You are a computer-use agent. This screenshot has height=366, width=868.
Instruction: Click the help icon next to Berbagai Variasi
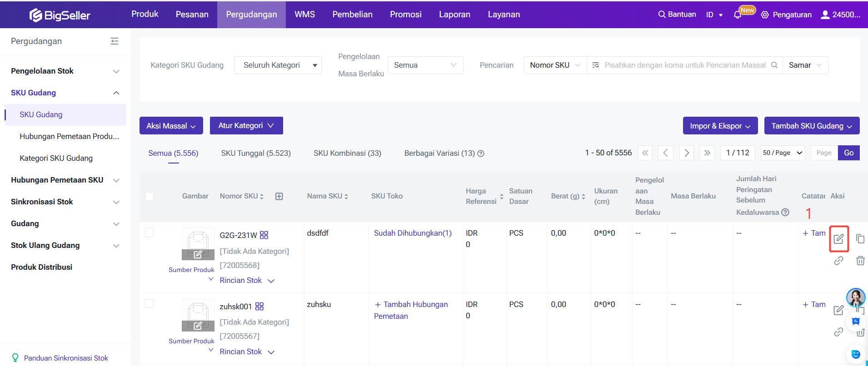point(481,153)
